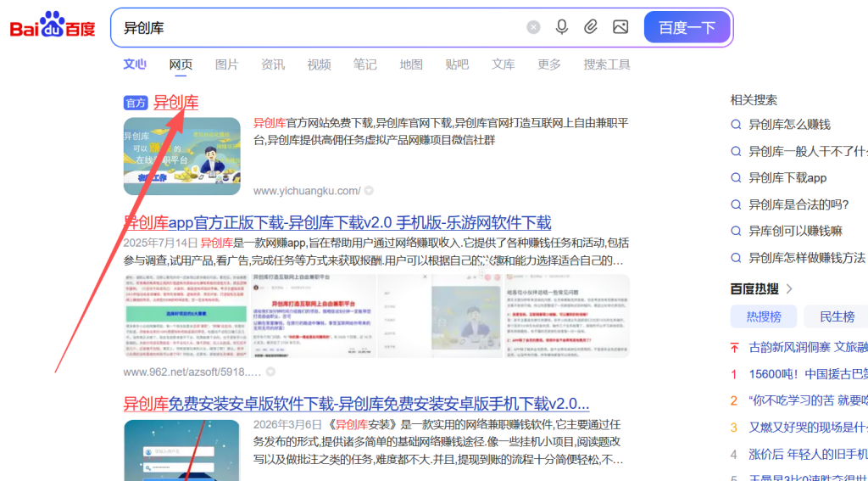The width and height of the screenshot is (868, 481).
Task: Search related term 异创库怎么赚钱
Action: tap(789, 125)
